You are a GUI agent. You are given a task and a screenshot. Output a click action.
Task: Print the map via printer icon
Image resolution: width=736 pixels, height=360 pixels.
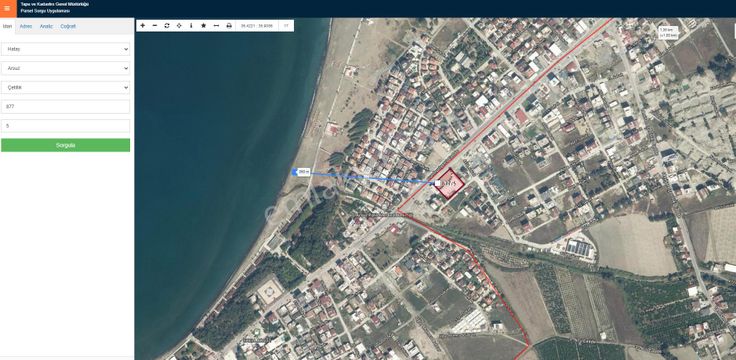229,26
